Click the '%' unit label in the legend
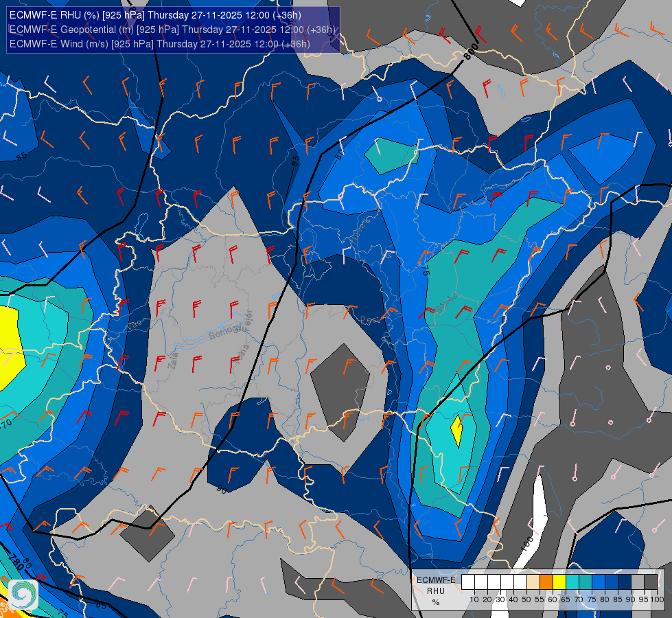This screenshot has height=618, width=672. 436,602
